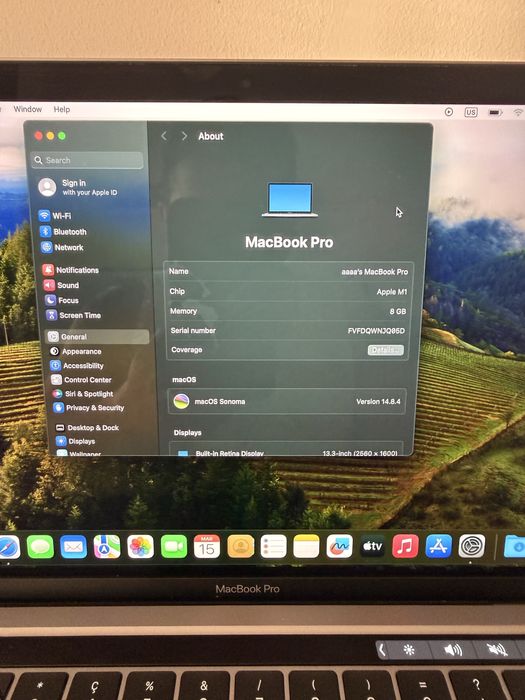Open Maps from the Dock
Viewport: 525px width, 700px height.
(x=107, y=547)
